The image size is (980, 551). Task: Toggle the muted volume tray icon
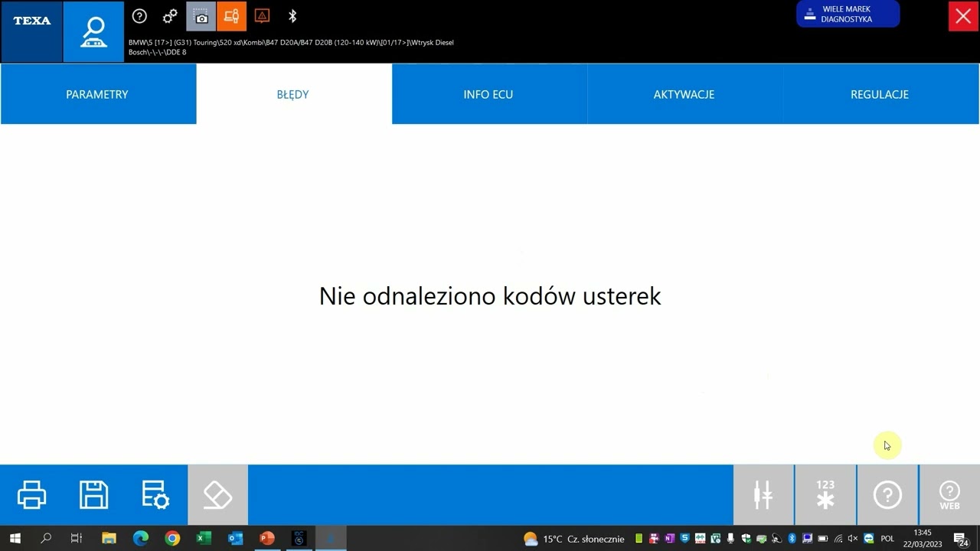[853, 539]
